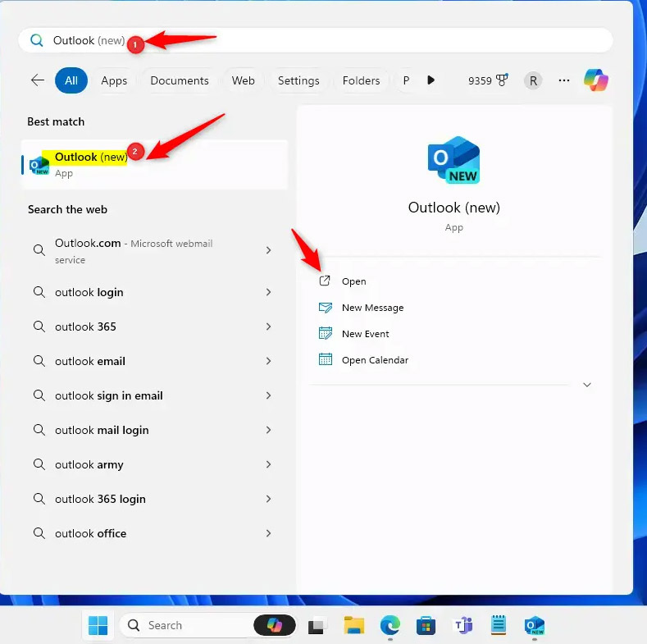Open Copilot button in taskbar search
Viewport: 647px width, 644px height.
point(275,625)
